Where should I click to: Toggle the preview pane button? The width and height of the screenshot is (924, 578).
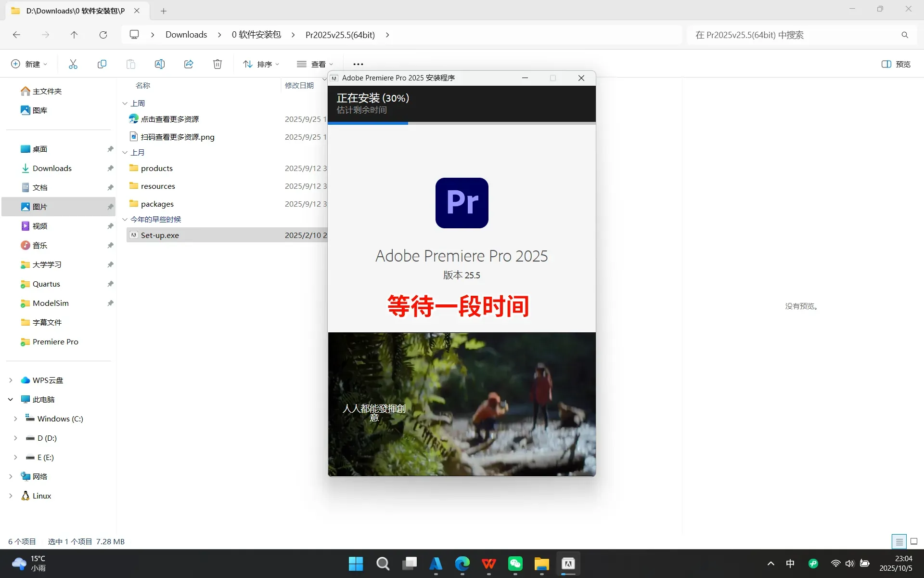coord(896,64)
